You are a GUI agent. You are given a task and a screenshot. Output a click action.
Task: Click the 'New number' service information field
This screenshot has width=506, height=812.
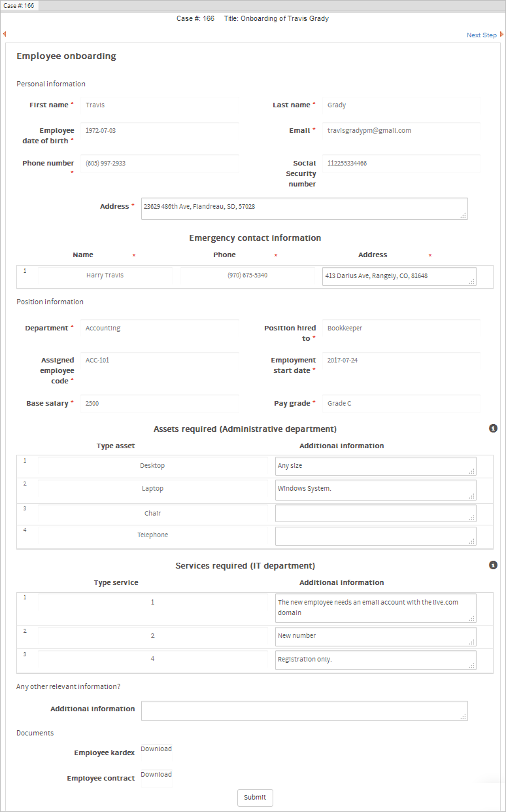[x=375, y=636]
